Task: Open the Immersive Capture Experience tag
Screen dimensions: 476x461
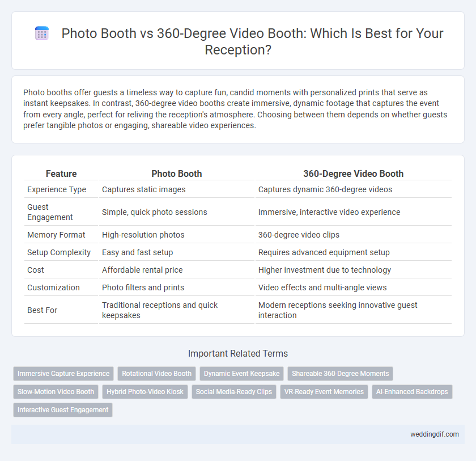Action: click(63, 374)
